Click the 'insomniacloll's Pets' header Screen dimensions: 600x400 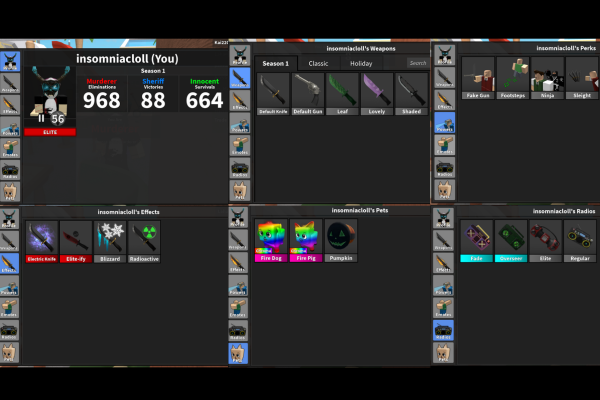pos(360,210)
